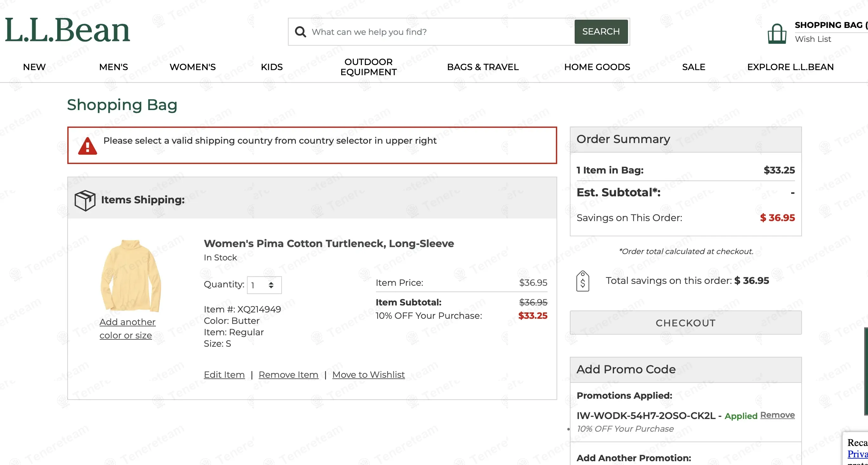The image size is (868, 465).
Task: Click the Remove Item link
Action: pos(288,374)
